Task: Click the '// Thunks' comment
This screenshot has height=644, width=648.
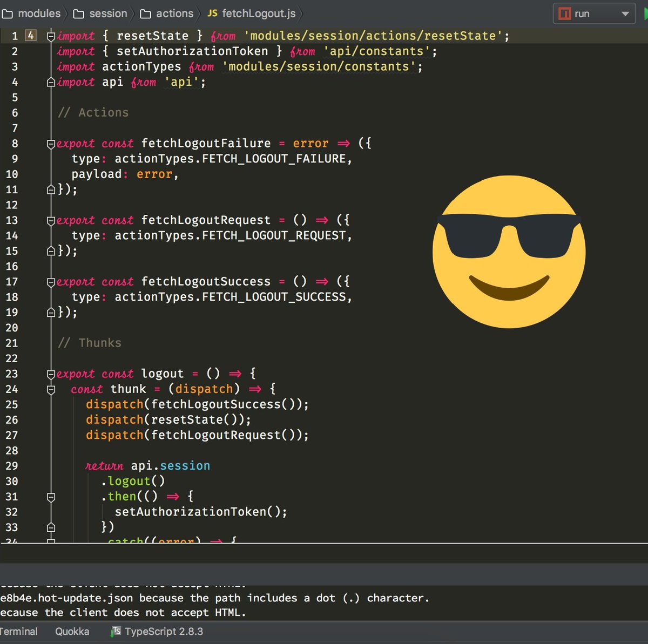Action: 90,343
